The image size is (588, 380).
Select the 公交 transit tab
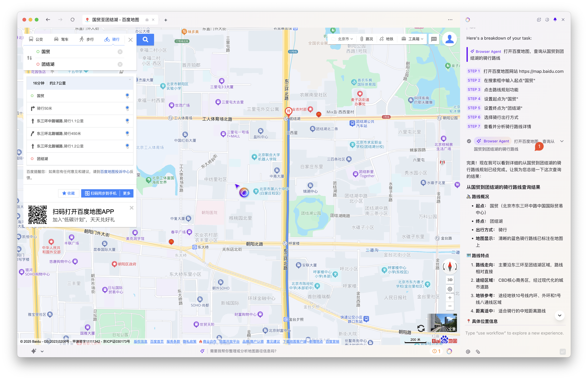click(36, 39)
